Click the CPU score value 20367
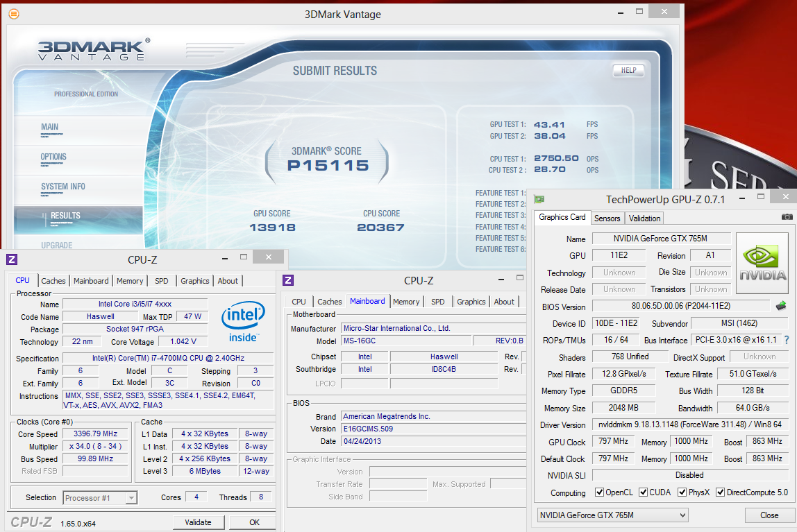 380,228
